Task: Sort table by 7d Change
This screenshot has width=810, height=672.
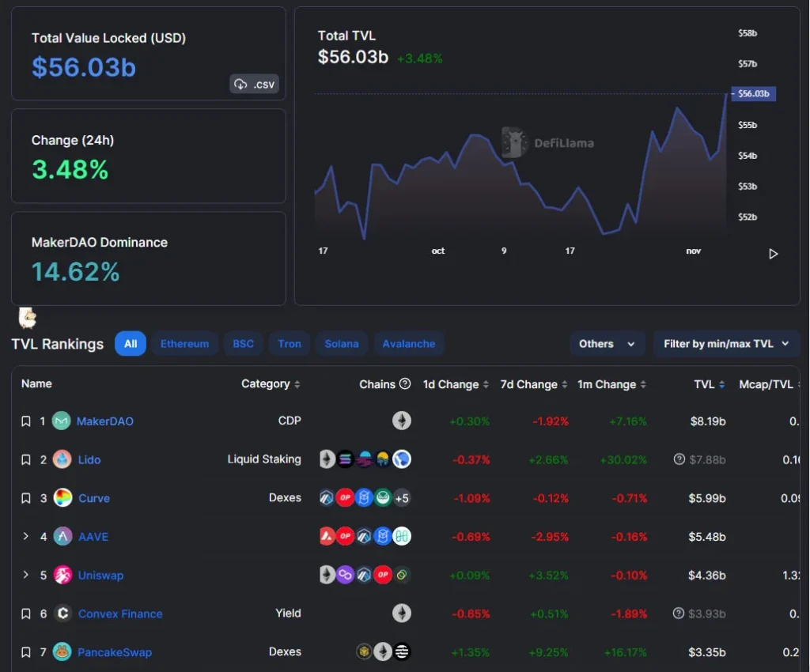Action: tap(534, 384)
